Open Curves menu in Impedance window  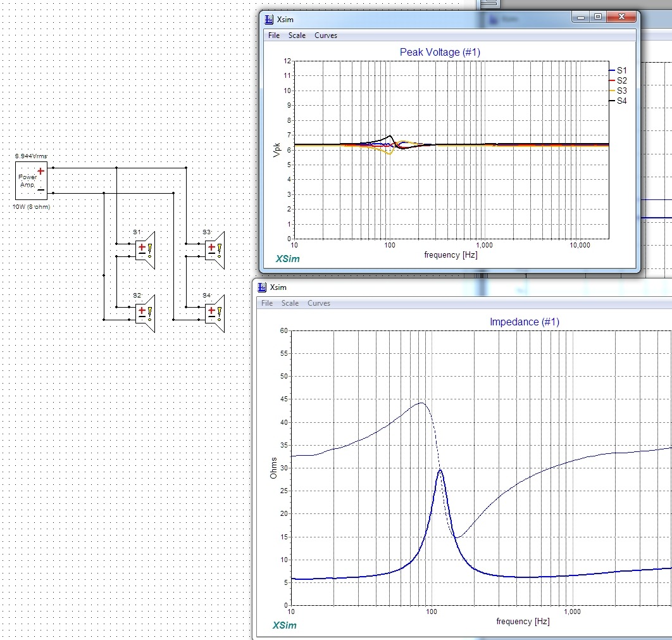coord(319,303)
